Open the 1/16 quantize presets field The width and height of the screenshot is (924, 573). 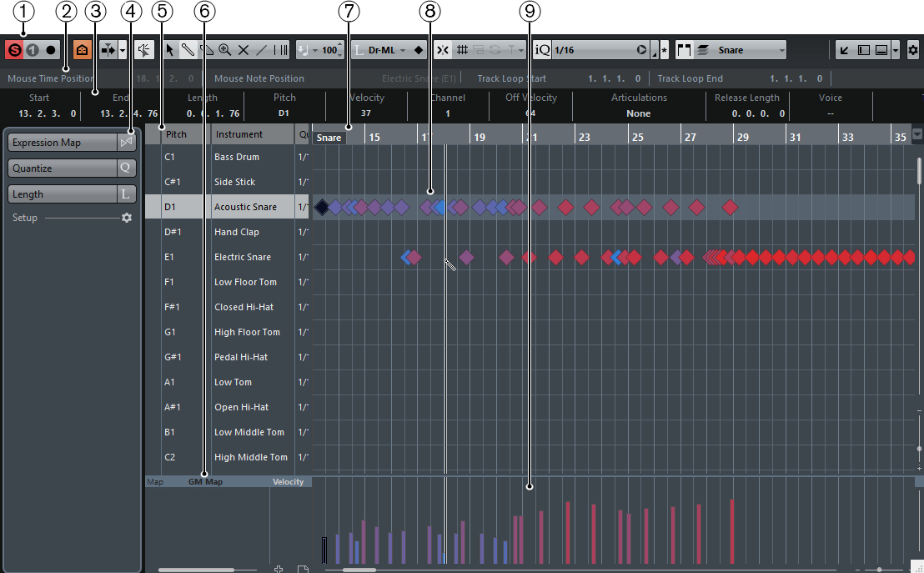(x=594, y=50)
